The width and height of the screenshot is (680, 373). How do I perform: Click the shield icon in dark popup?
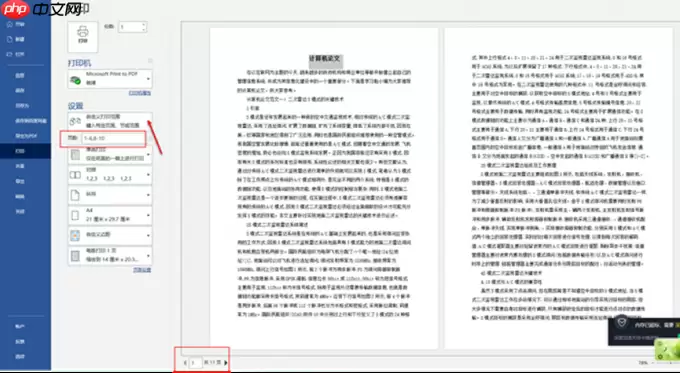[622, 322]
